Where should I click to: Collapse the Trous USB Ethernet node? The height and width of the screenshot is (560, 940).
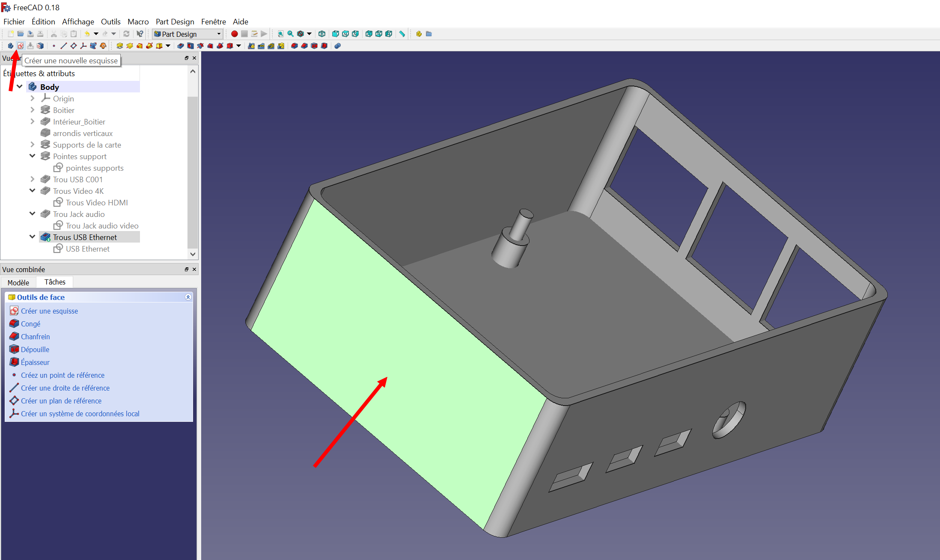[33, 237]
